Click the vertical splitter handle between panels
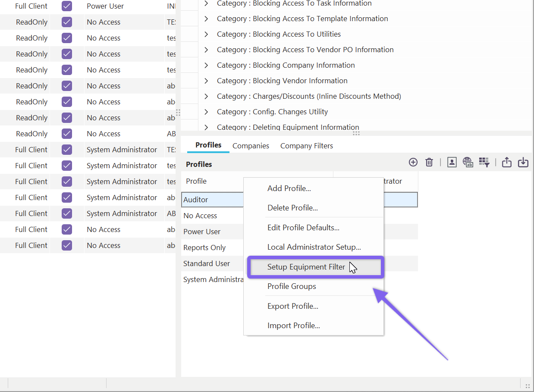 pos(178,113)
